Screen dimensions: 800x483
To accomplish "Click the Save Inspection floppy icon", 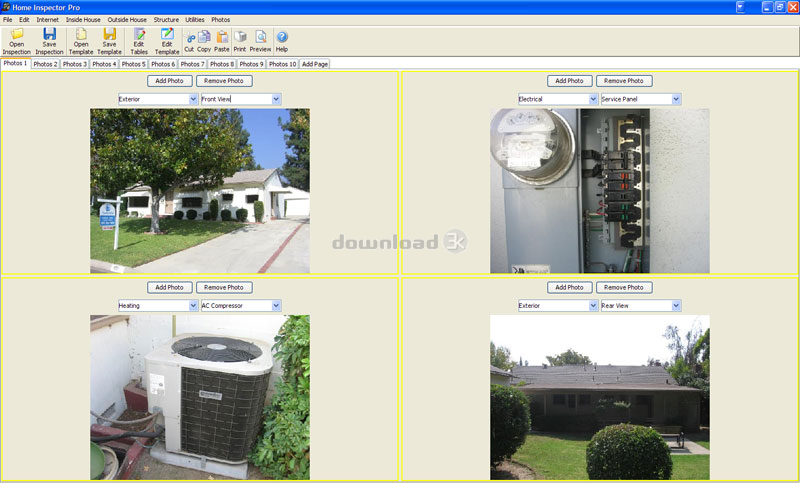I will [x=49, y=36].
